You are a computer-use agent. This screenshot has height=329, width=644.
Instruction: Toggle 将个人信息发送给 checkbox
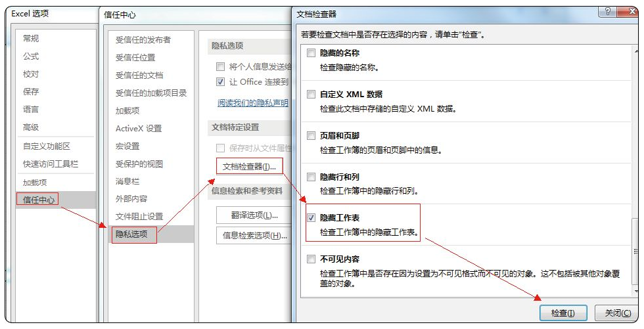coord(221,66)
